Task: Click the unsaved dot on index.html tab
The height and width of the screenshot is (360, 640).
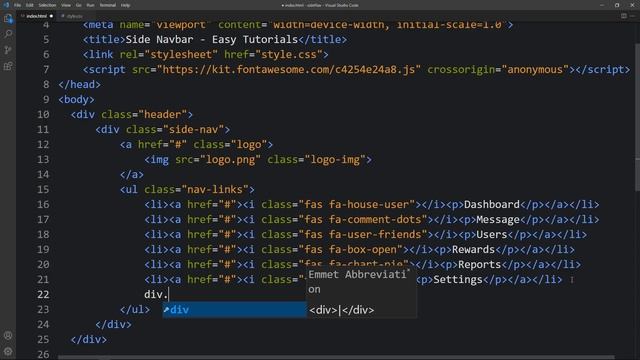Action: 51,16
